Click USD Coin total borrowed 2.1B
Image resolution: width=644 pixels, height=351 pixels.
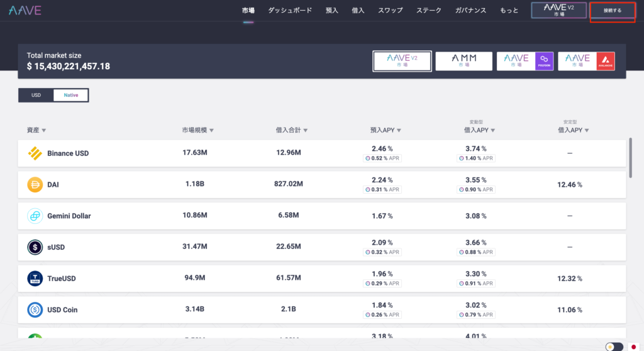click(x=288, y=309)
